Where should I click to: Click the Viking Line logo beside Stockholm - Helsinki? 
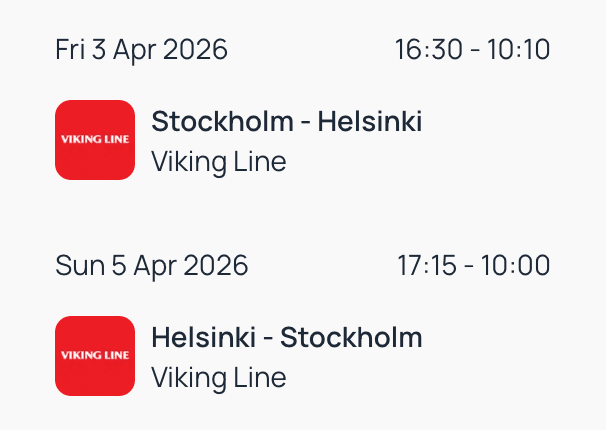pyautogui.click(x=95, y=140)
